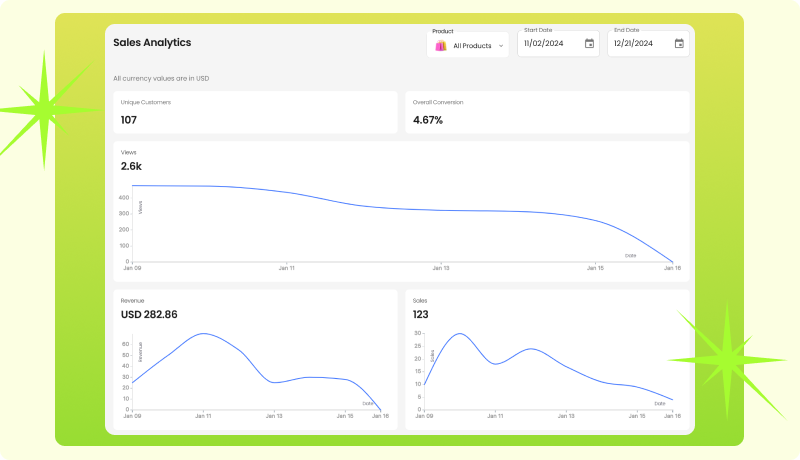
Task: Expand the All Products dropdown chevron
Action: tap(501, 46)
